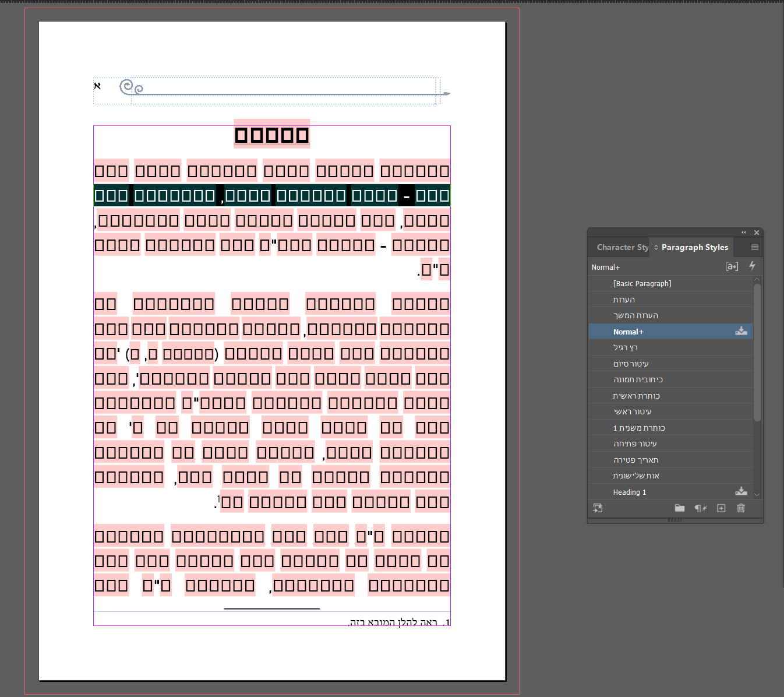This screenshot has width=784, height=697.
Task: Click the Create New Style plus icon
Action: [x=721, y=508]
